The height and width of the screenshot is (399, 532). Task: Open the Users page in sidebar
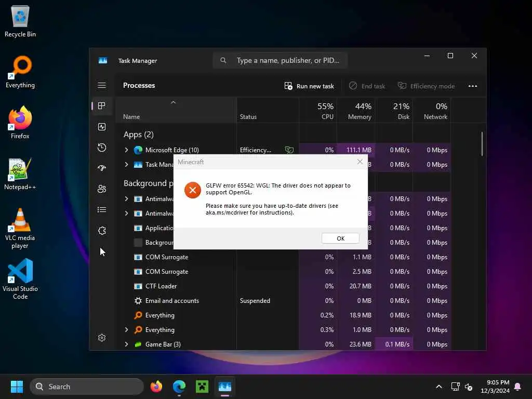pos(102,189)
